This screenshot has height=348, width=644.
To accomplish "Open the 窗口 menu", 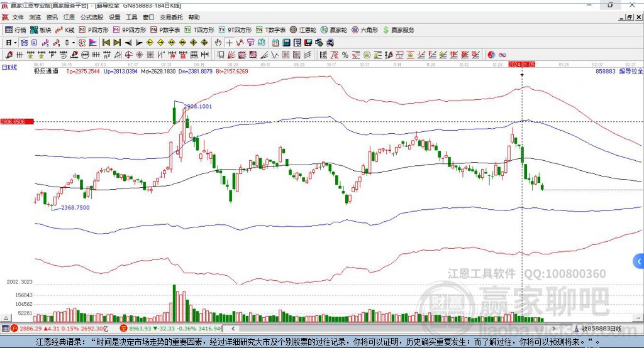I will click(x=148, y=17).
